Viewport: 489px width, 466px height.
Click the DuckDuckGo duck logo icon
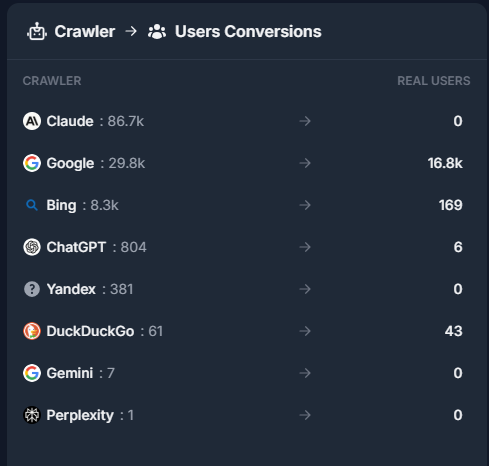32,331
